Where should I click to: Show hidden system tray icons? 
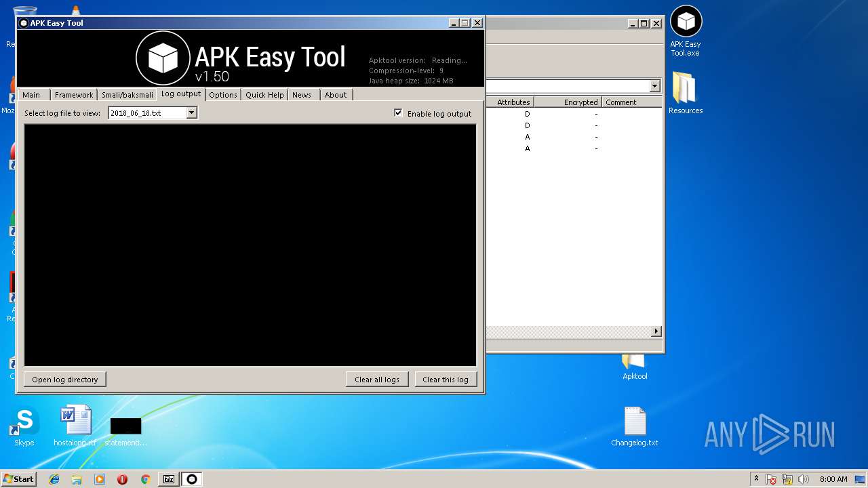[756, 479]
